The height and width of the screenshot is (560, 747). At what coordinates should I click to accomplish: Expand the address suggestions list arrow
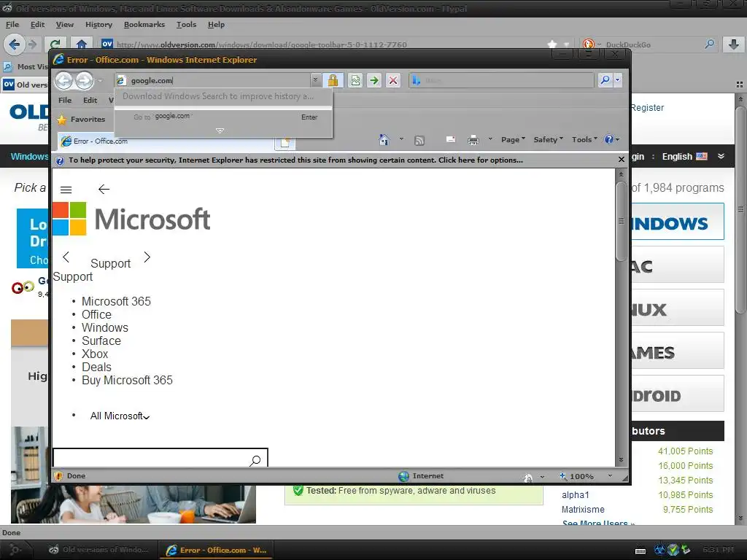220,131
